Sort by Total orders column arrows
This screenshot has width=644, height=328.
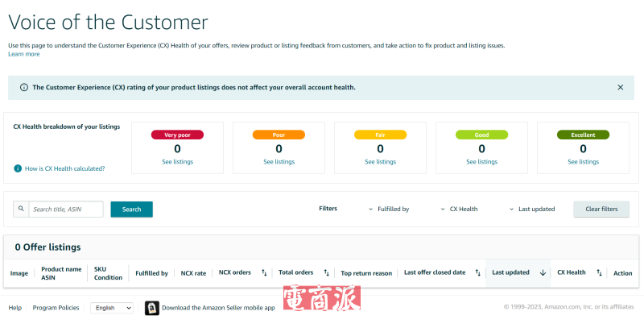tap(326, 273)
